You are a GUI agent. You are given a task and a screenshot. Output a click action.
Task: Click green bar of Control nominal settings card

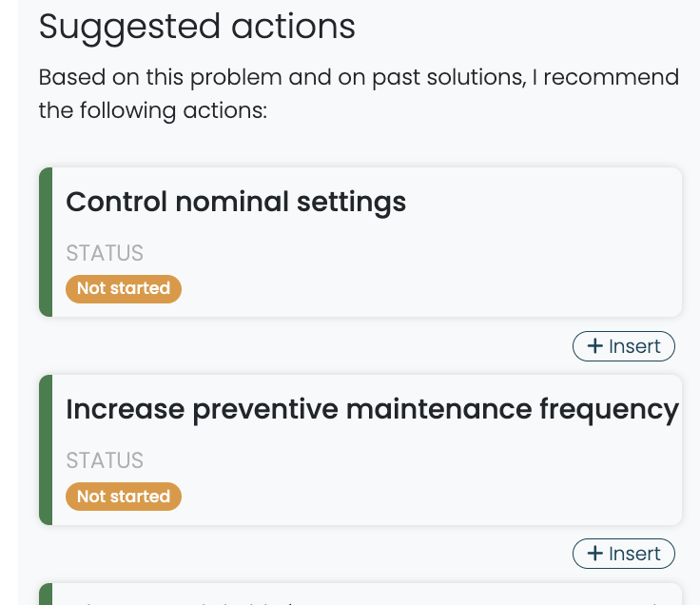[x=45, y=242]
